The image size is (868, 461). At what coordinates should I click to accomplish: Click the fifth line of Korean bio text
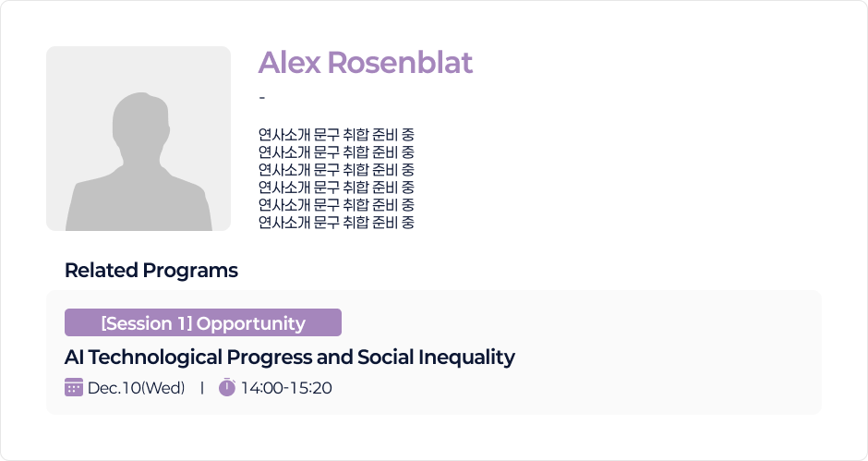336,205
